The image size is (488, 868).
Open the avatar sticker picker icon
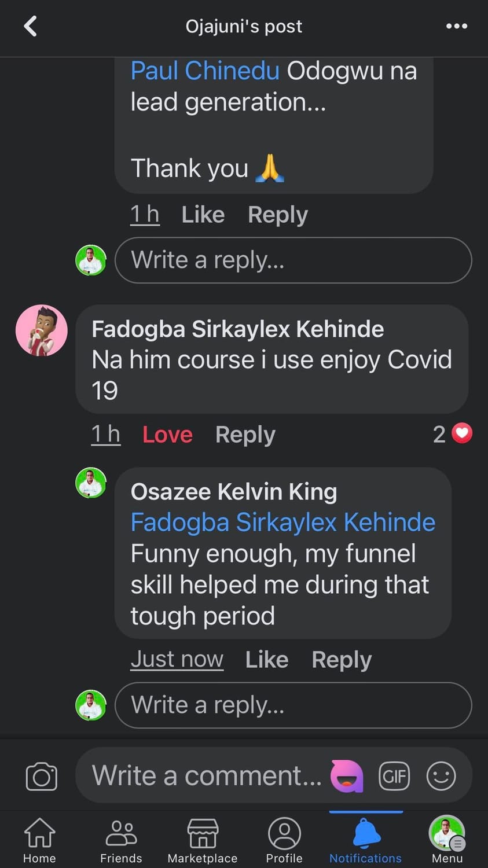click(x=346, y=776)
